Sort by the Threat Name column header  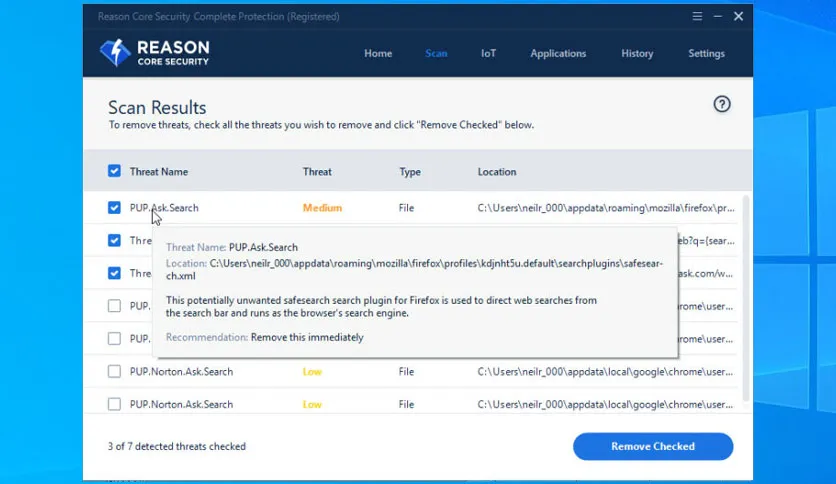[159, 172]
